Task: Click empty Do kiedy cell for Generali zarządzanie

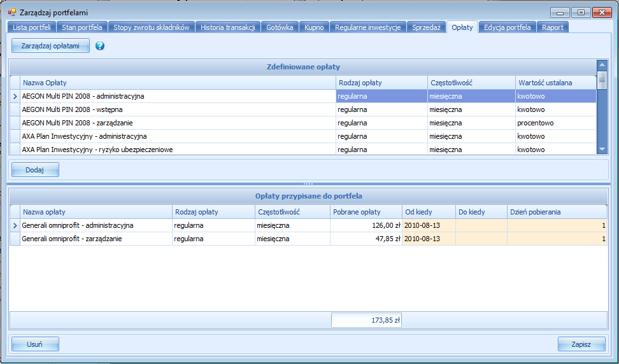Action: tap(481, 239)
